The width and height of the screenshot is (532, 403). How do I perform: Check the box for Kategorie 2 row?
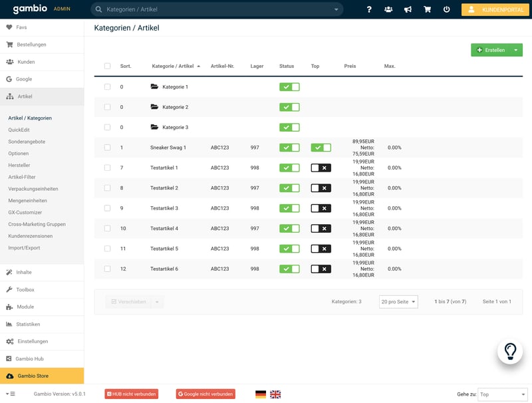pos(108,107)
